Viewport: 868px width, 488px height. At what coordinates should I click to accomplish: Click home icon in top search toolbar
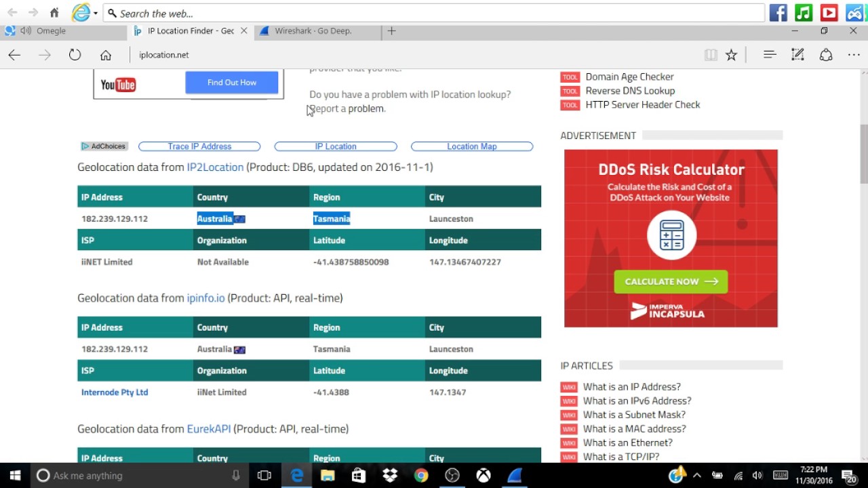pyautogui.click(x=55, y=13)
